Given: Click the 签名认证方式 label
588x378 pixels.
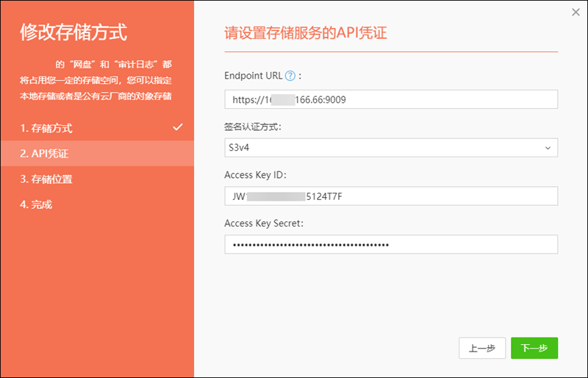Looking at the screenshot, I should point(255,126).
